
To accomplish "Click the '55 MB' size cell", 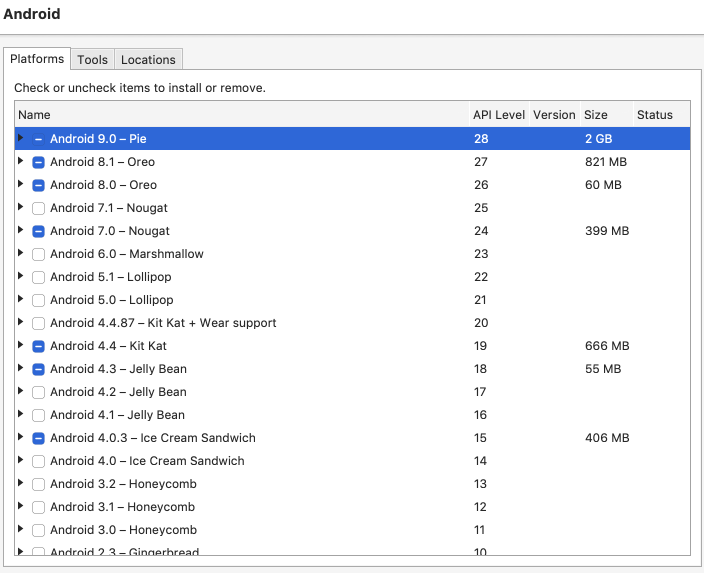I will click(603, 369).
